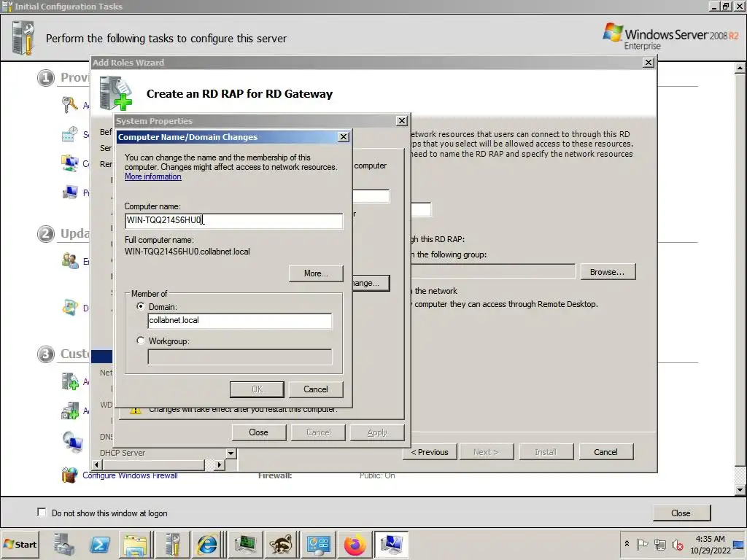
Task: Open the More information link
Action: point(153,176)
